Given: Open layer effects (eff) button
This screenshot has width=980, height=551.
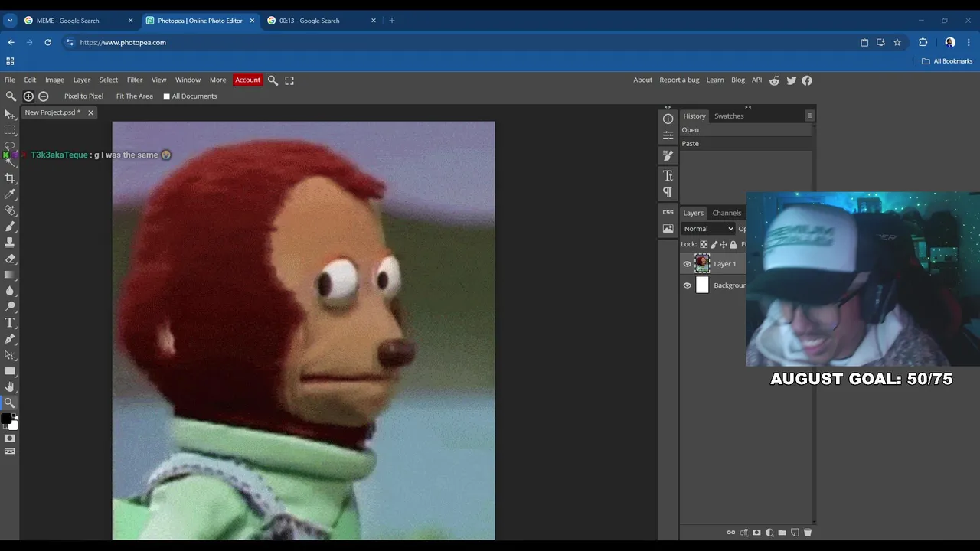Looking at the screenshot, I should [x=743, y=533].
